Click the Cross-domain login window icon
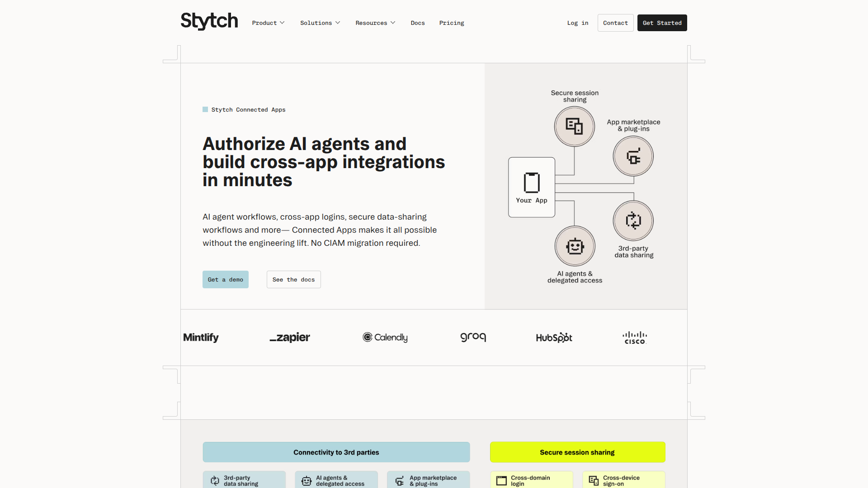868x488 pixels. [501, 481]
